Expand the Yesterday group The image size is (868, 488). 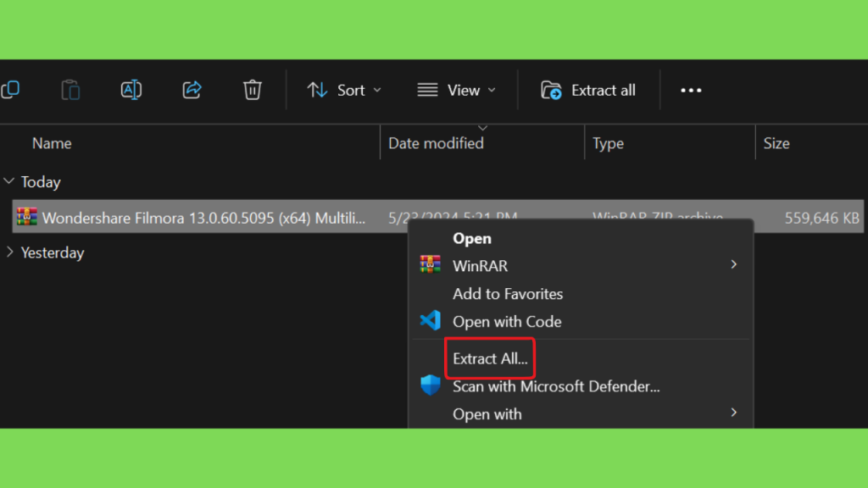[9, 252]
